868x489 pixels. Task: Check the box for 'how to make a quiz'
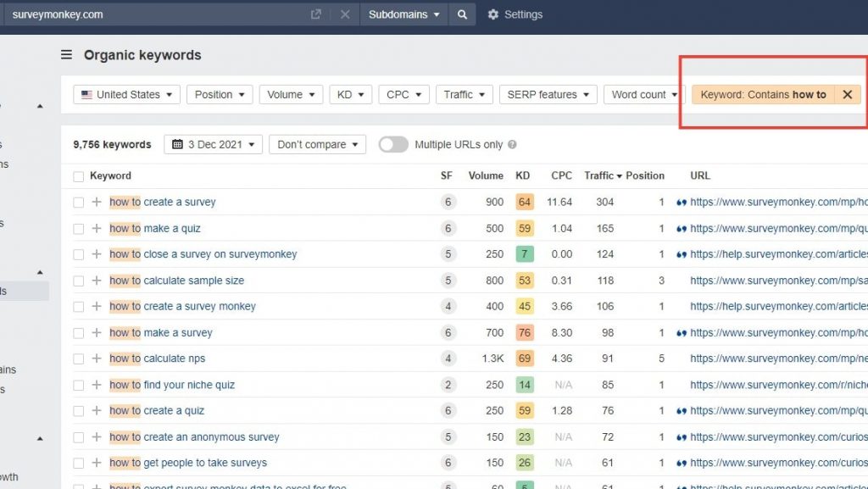tap(79, 229)
